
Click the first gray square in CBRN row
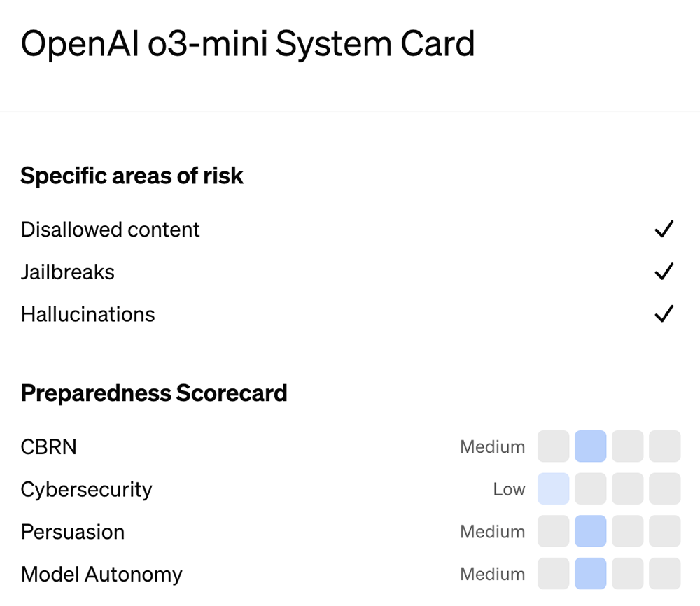pos(553,446)
